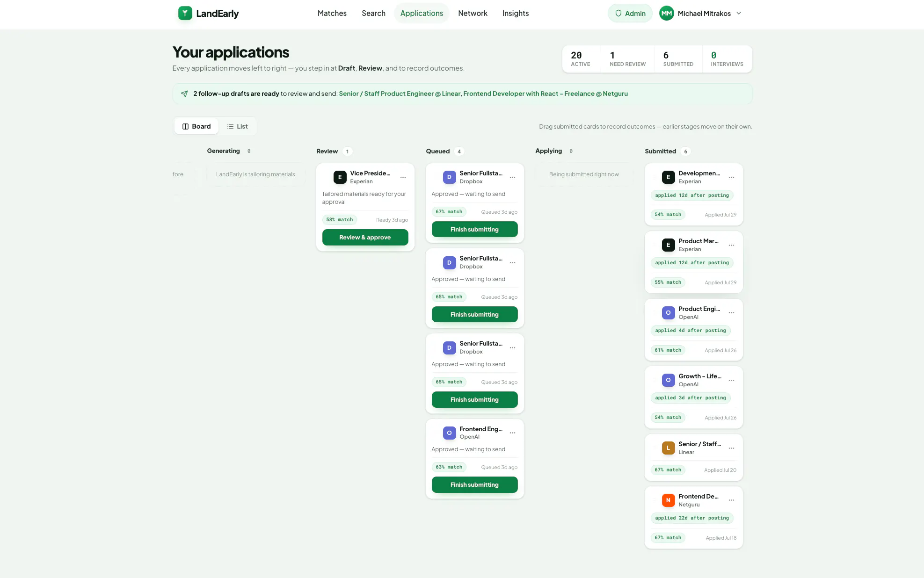
Task: Click the 61% match badge
Action: pyautogui.click(x=668, y=350)
